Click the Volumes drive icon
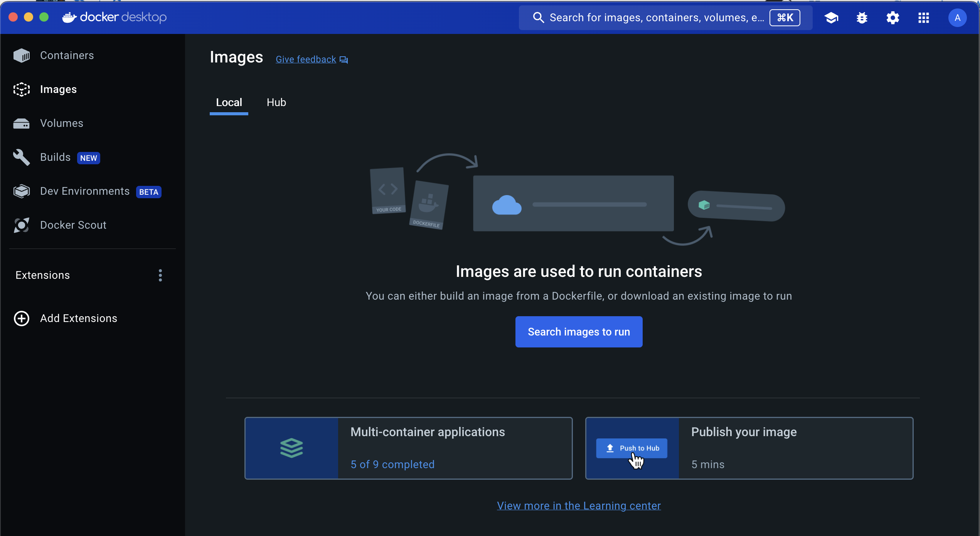Image resolution: width=980 pixels, height=536 pixels. [x=22, y=123]
